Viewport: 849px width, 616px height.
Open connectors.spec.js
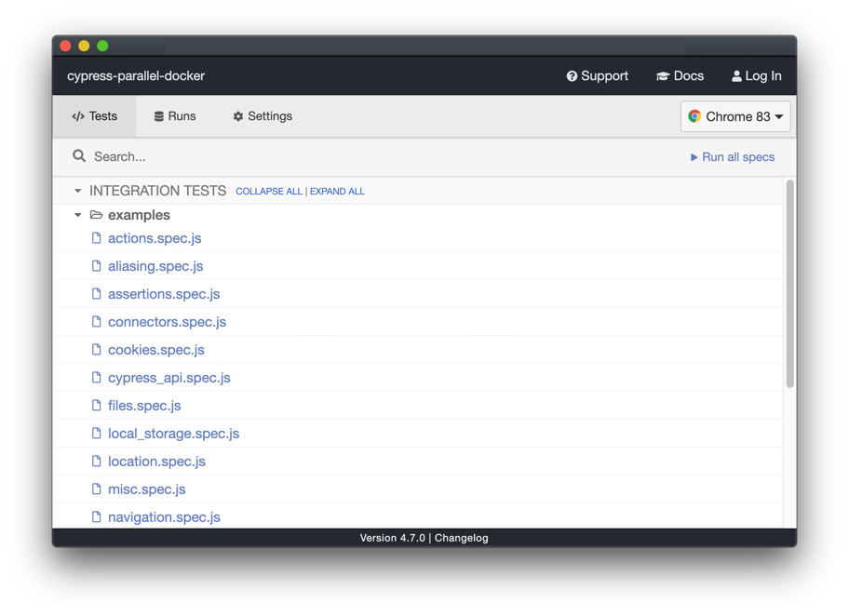click(168, 322)
